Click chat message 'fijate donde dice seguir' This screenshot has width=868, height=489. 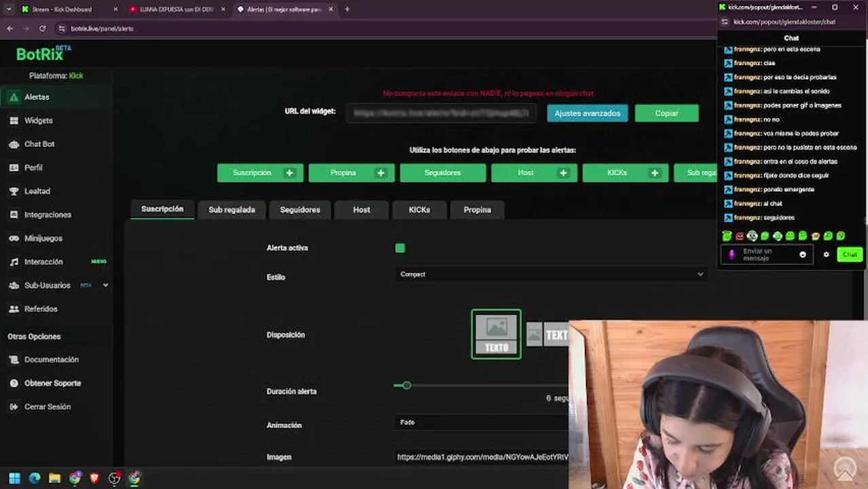tap(796, 176)
